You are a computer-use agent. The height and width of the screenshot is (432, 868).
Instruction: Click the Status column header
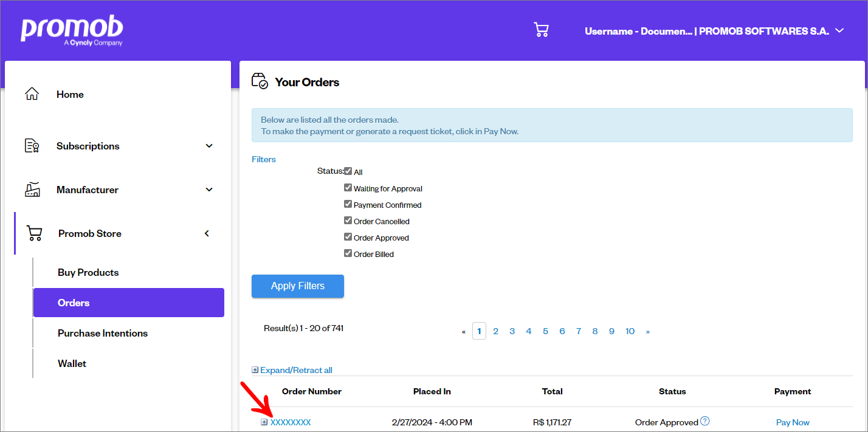pos(672,391)
